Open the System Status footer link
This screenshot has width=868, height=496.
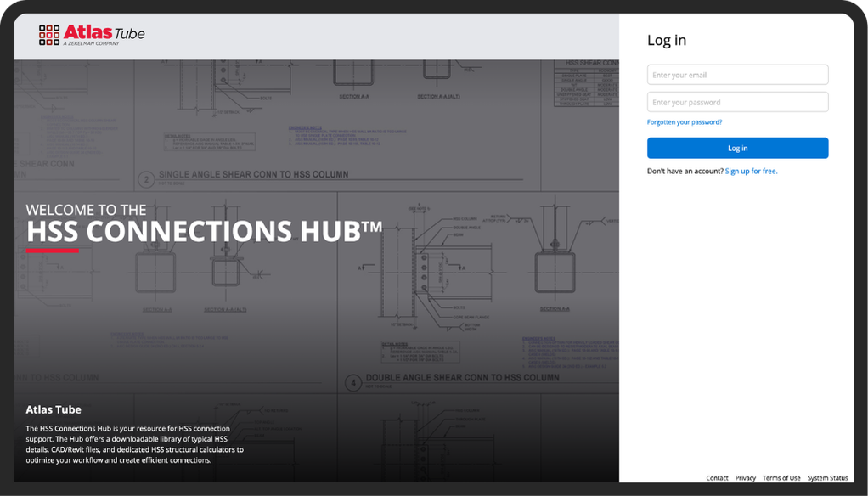tap(827, 477)
